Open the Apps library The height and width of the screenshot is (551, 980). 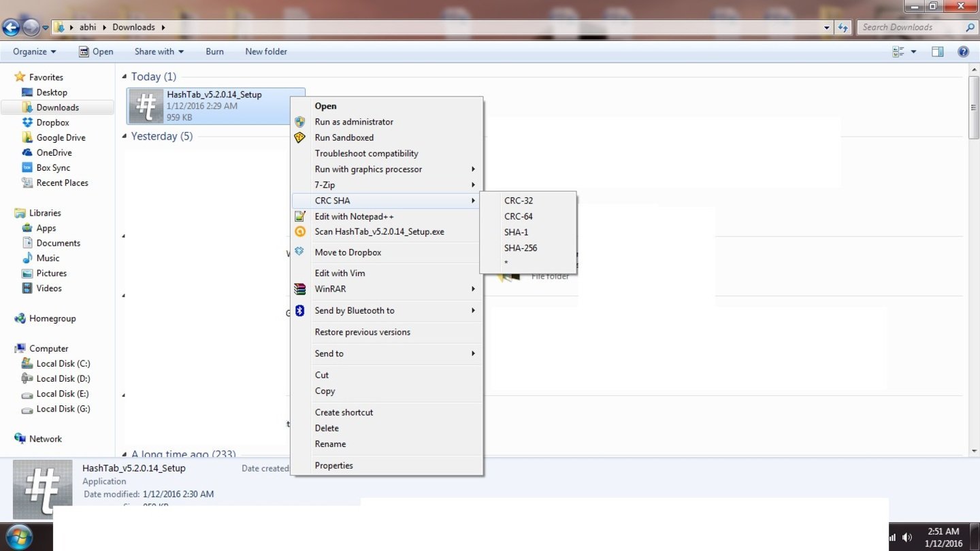(x=46, y=228)
